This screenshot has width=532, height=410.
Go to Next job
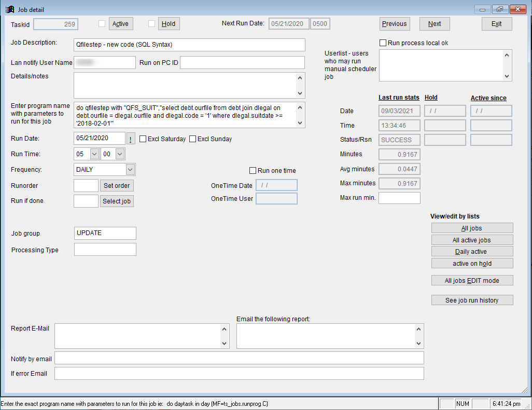click(x=435, y=24)
